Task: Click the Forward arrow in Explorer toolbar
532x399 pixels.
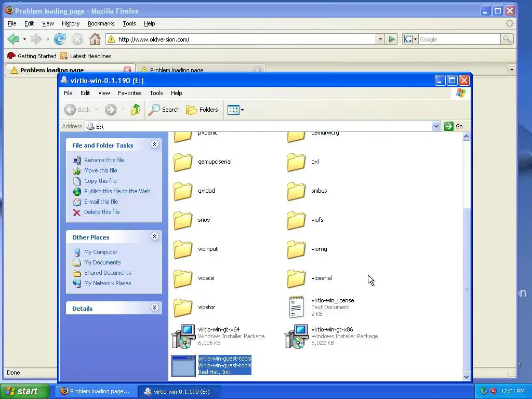Action: pos(111,110)
